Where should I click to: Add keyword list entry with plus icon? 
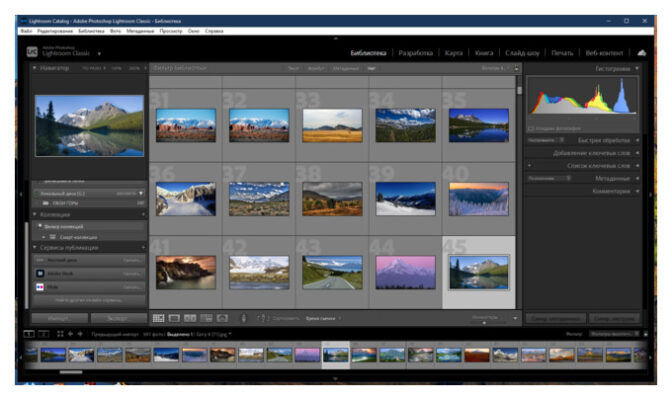pyautogui.click(x=530, y=165)
